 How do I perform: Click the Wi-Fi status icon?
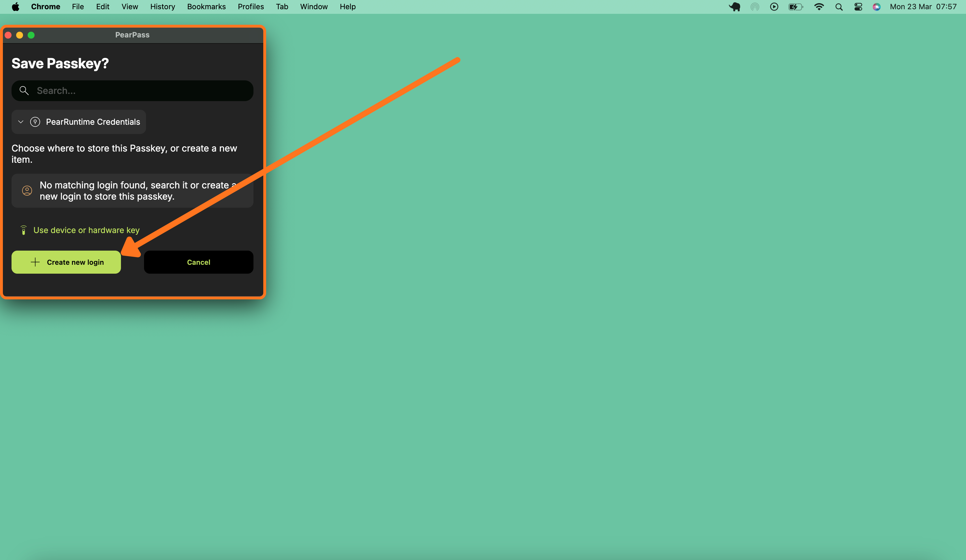[x=819, y=7]
